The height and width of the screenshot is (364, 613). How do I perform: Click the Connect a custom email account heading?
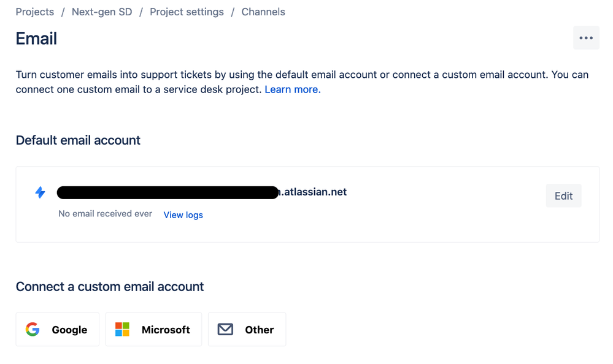110,287
